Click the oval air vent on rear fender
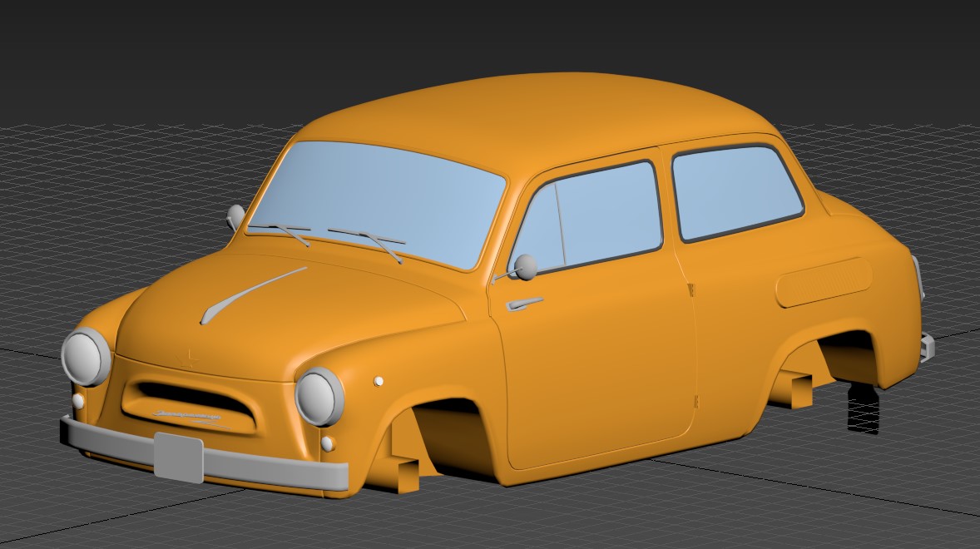This screenshot has width=980, height=549. [x=824, y=282]
